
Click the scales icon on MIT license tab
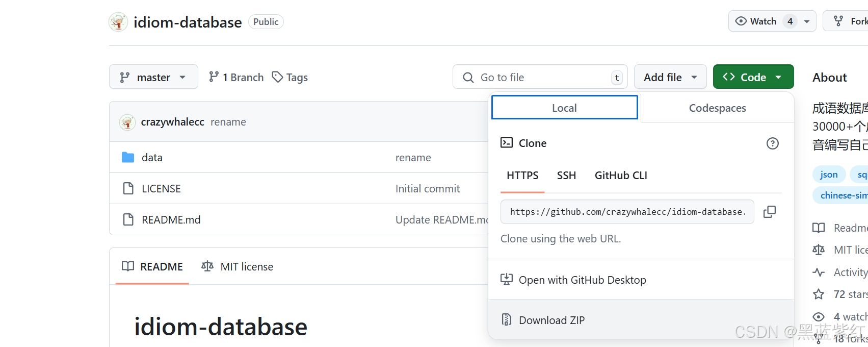[207, 266]
